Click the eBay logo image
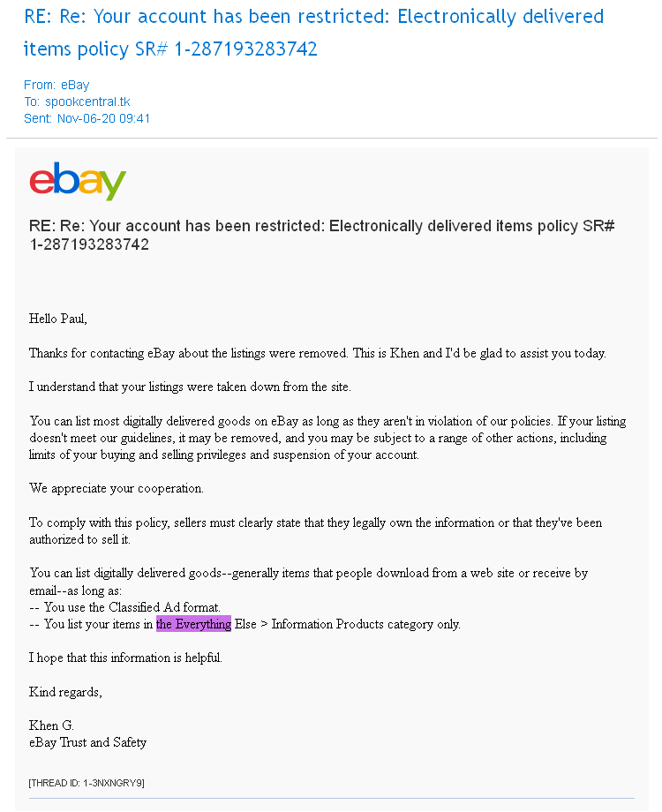Image resolution: width=662 pixels, height=812 pixels. pos(78,180)
